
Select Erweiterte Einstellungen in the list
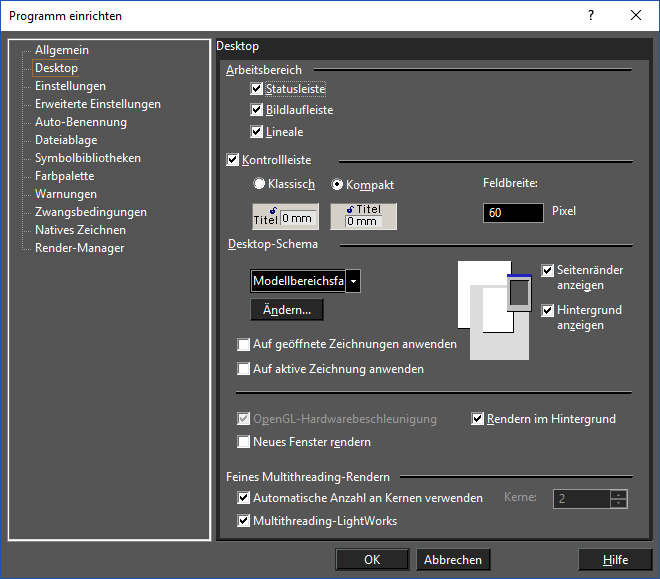coord(98,104)
